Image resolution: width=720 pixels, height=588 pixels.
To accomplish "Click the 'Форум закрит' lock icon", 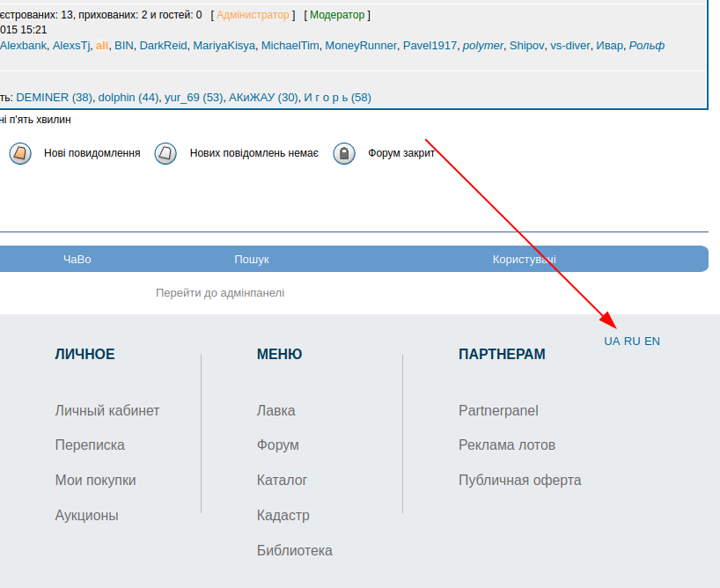I will coord(344,153).
